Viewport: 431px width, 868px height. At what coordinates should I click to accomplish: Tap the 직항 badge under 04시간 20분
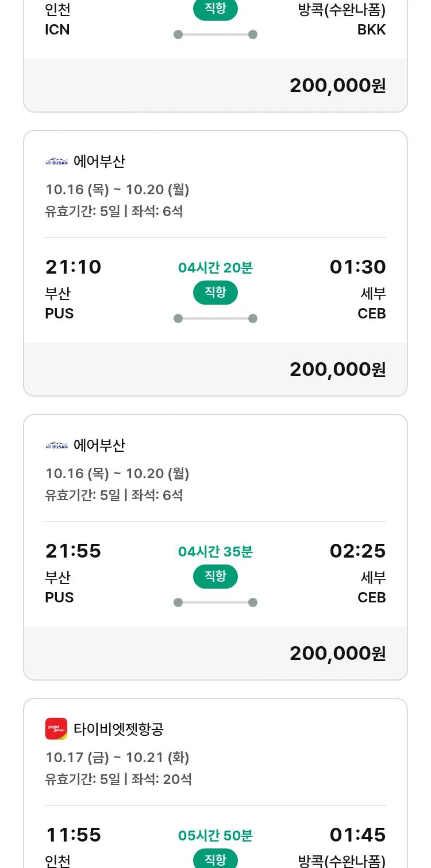215,292
